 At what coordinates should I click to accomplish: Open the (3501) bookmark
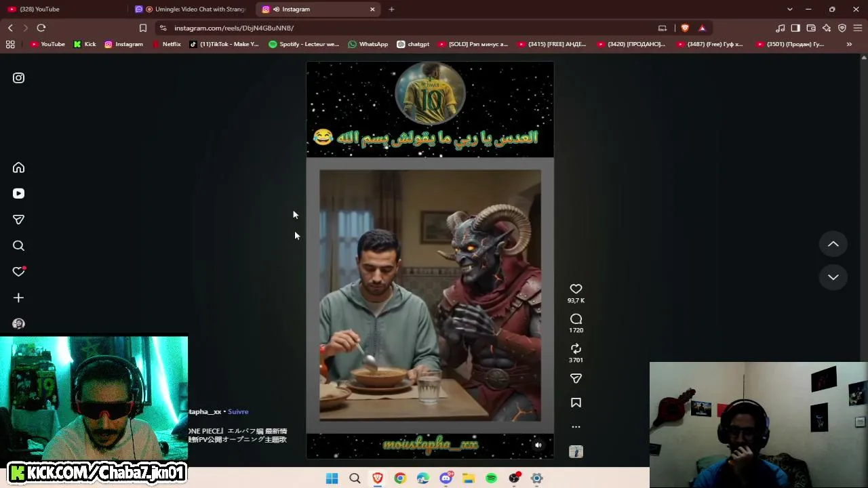789,44
